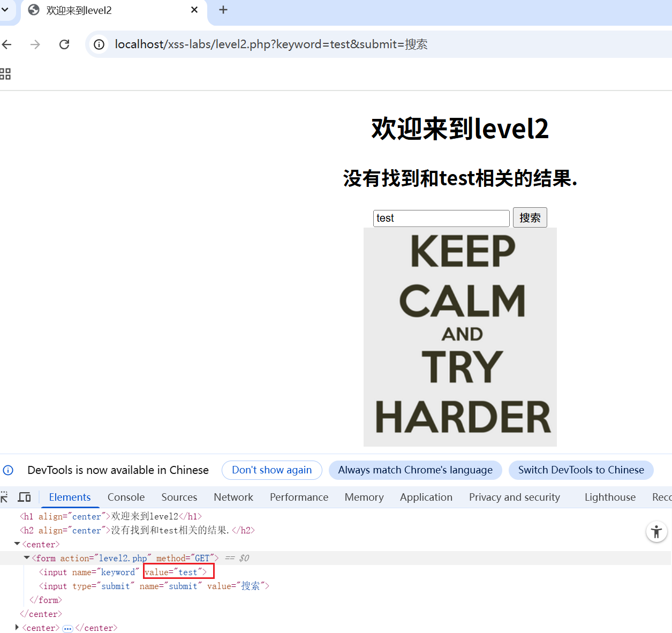
Task: Click the 欢迎来到level2 page heading
Action: [460, 129]
